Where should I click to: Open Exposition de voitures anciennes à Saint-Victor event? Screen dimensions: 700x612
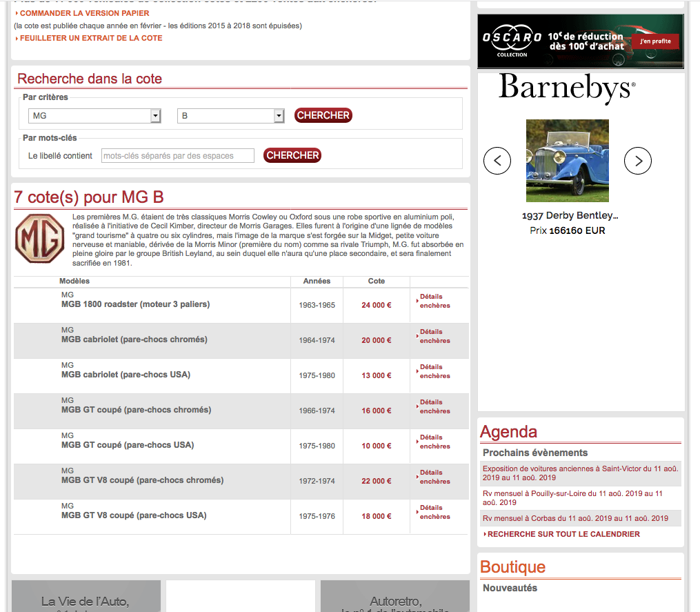click(581, 473)
